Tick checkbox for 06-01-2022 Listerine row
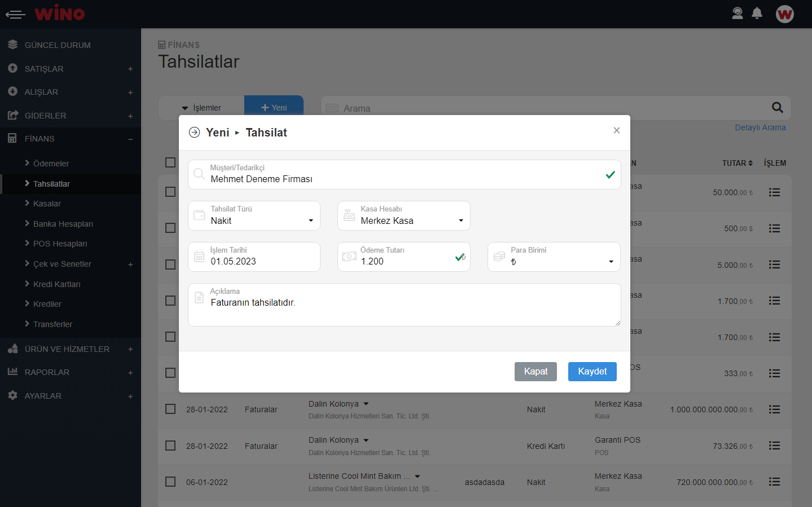The width and height of the screenshot is (812, 507). [x=170, y=482]
